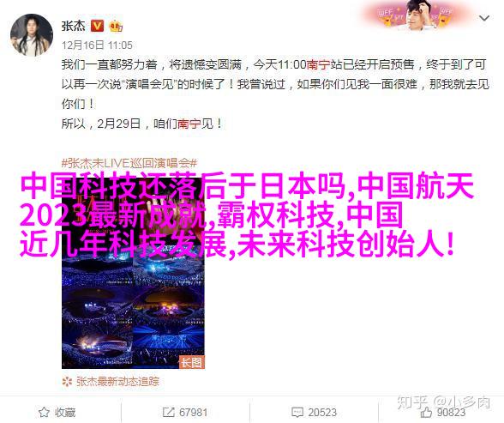The image size is (504, 423).
Task: Open the concert long image thumbnail
Action: (x=133, y=273)
